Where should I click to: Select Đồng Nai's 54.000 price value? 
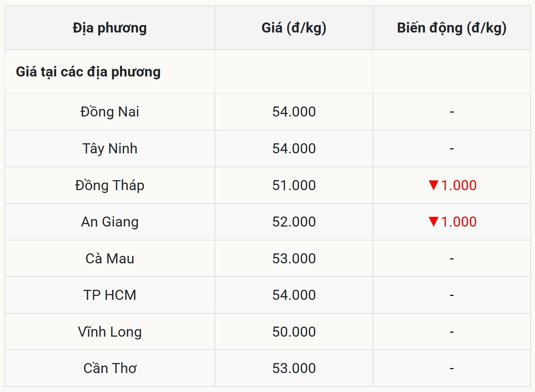pyautogui.click(x=294, y=112)
